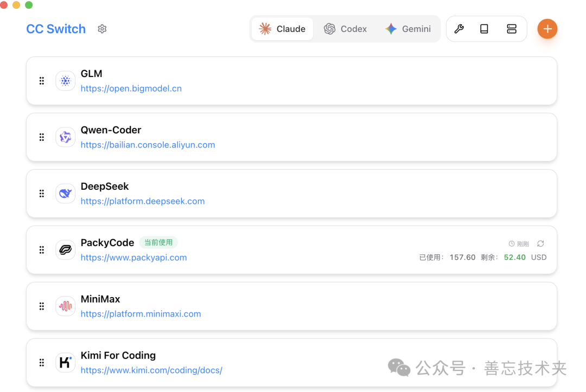Open the bailian.console.aliyun.com link
The width and height of the screenshot is (586, 392).
(x=148, y=145)
